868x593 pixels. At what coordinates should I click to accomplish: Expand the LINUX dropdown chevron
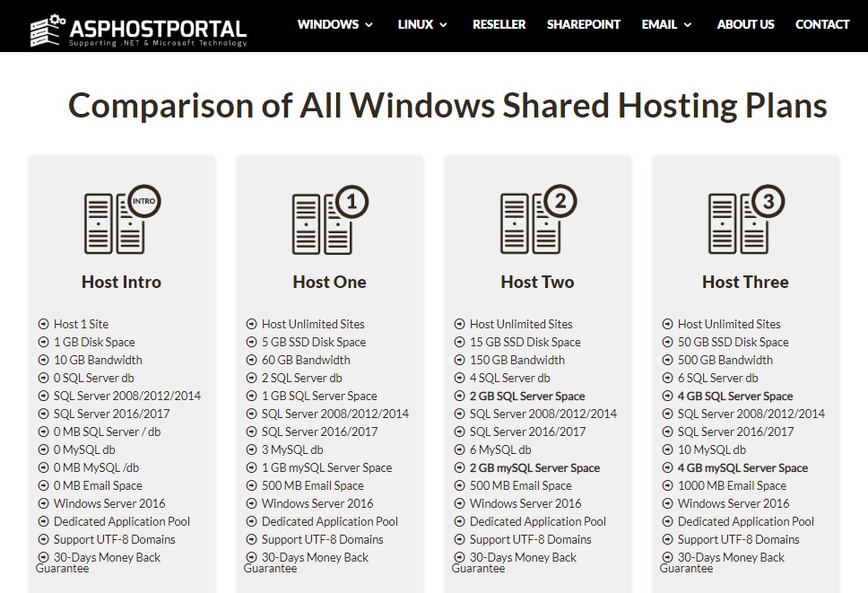pos(443,25)
